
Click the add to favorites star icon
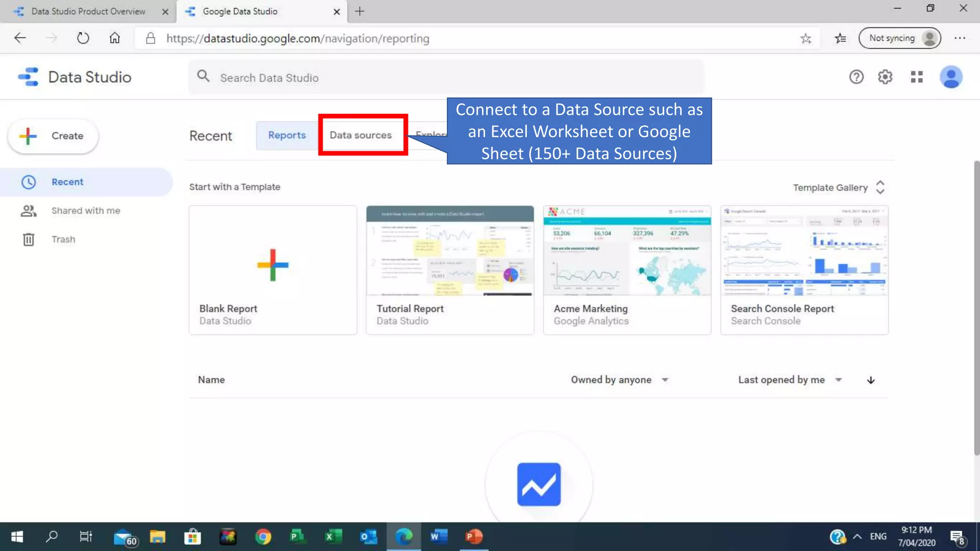pos(806,39)
